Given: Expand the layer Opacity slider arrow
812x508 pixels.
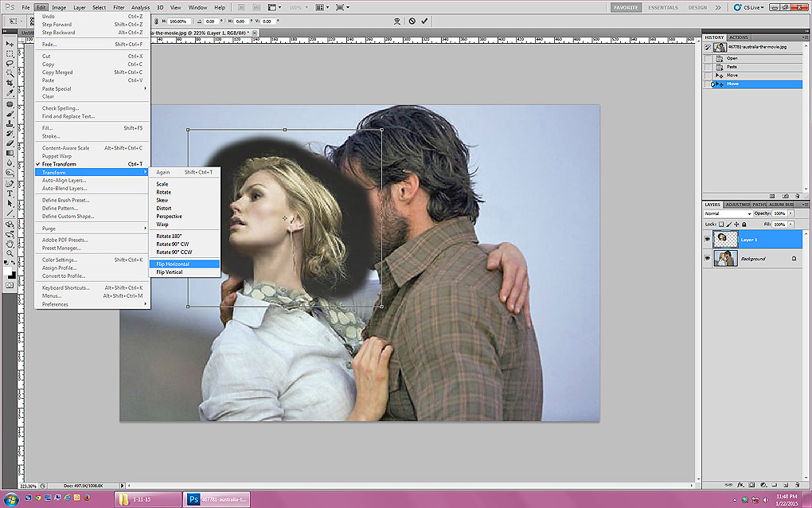Looking at the screenshot, I should [791, 213].
